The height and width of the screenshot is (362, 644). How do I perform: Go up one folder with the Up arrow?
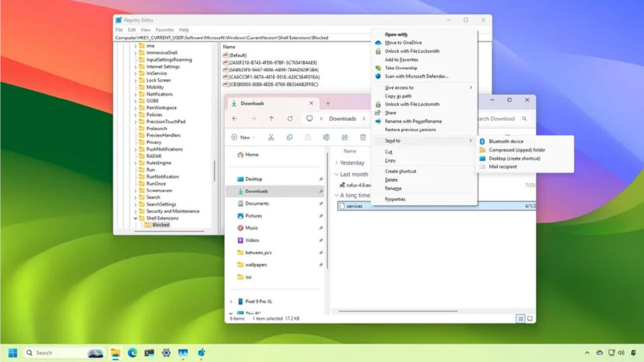pos(271,119)
